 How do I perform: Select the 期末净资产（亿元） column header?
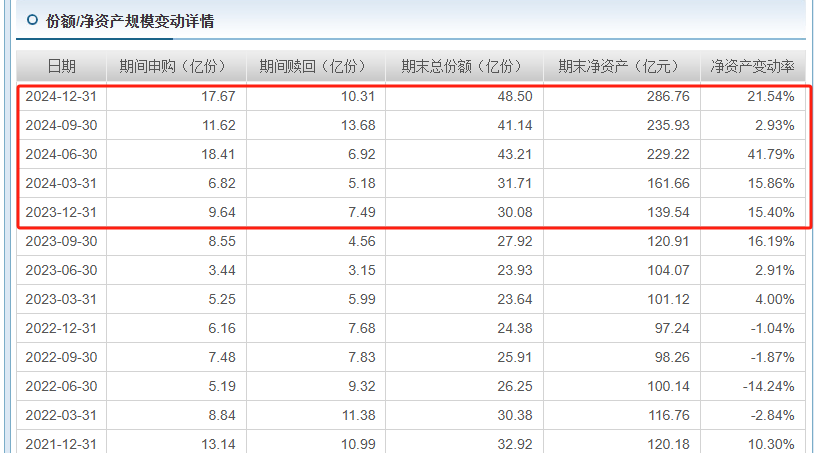click(621, 67)
